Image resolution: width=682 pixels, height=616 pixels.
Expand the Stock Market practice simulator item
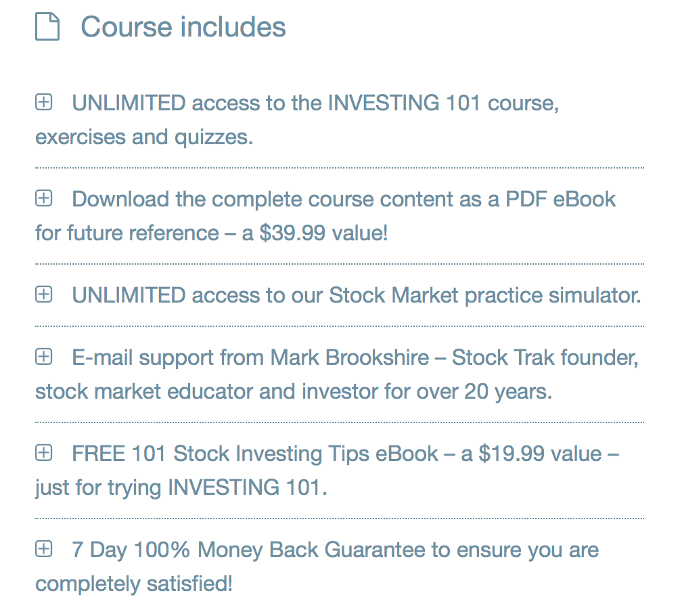[43, 294]
